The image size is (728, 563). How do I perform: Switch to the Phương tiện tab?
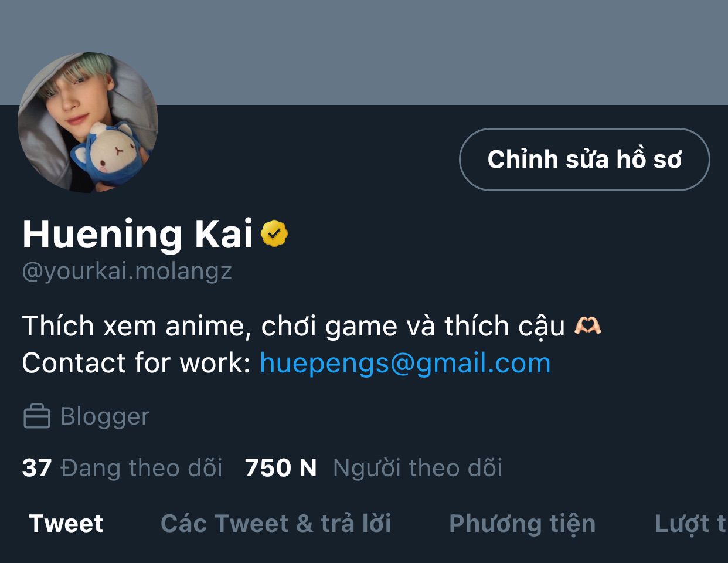click(522, 524)
